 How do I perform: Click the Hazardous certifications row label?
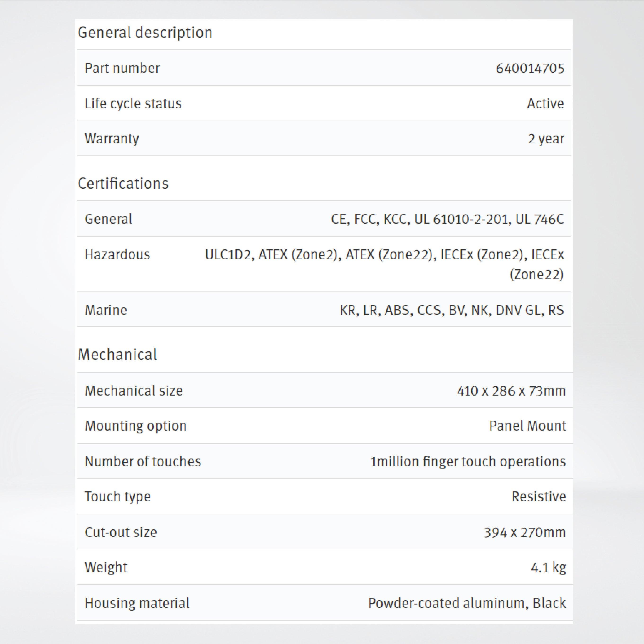click(x=117, y=255)
